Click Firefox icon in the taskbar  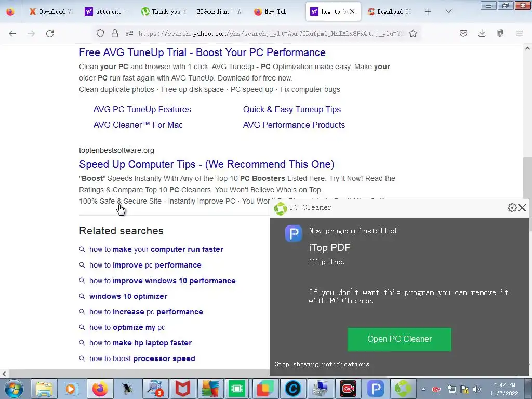pyautogui.click(x=100, y=389)
